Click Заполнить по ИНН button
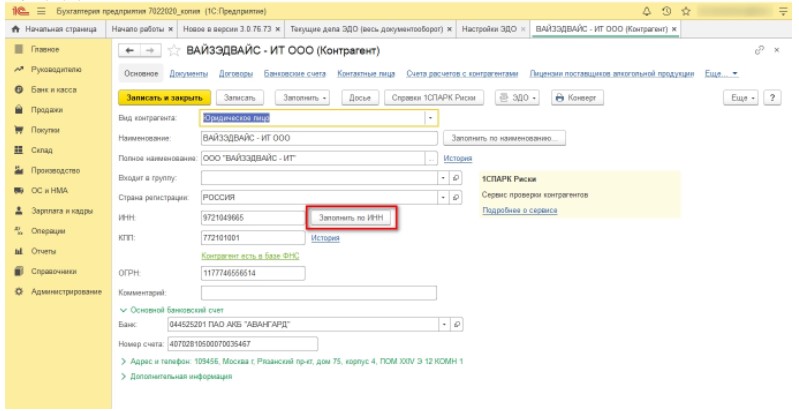Screen dimensions: 799x411 [x=351, y=218]
